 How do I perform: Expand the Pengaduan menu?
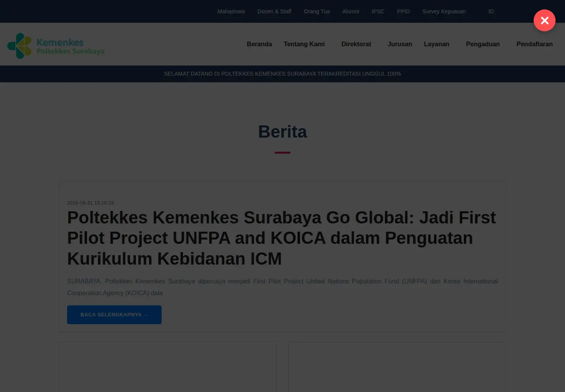pos(483,44)
